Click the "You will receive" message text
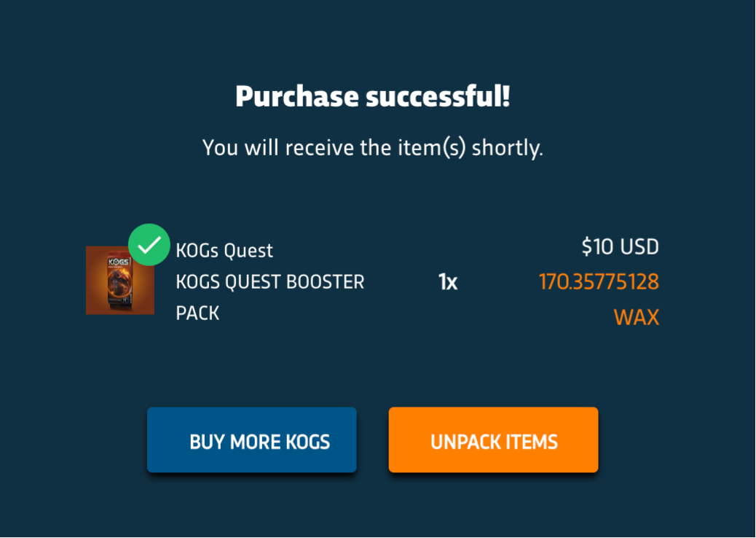 (x=372, y=147)
